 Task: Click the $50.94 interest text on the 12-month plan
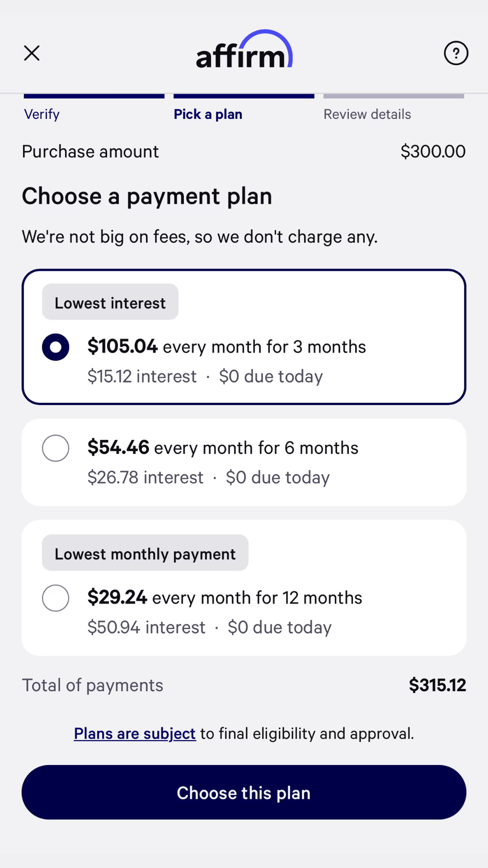click(146, 627)
